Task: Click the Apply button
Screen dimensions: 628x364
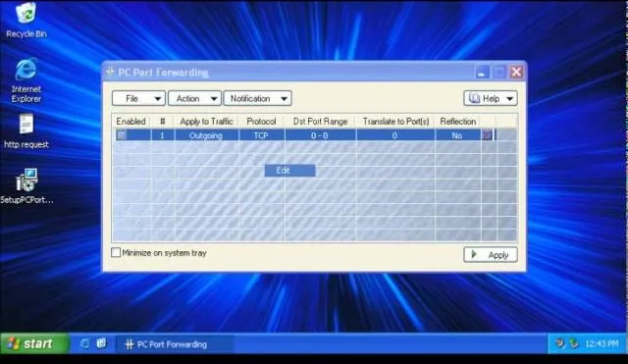Action: (x=491, y=255)
